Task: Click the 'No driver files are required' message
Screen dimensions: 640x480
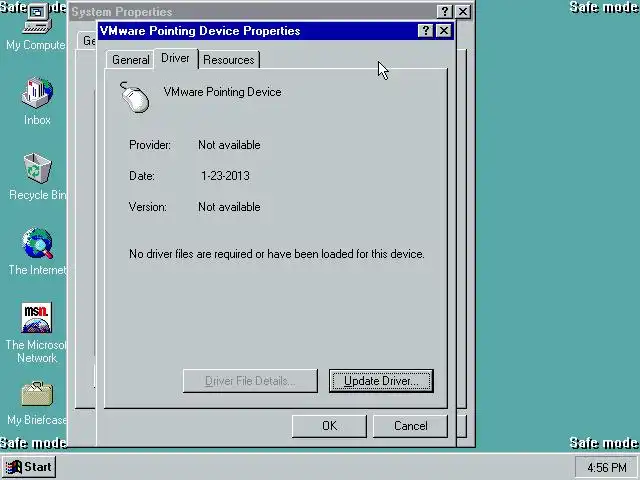Action: [x=277, y=254]
